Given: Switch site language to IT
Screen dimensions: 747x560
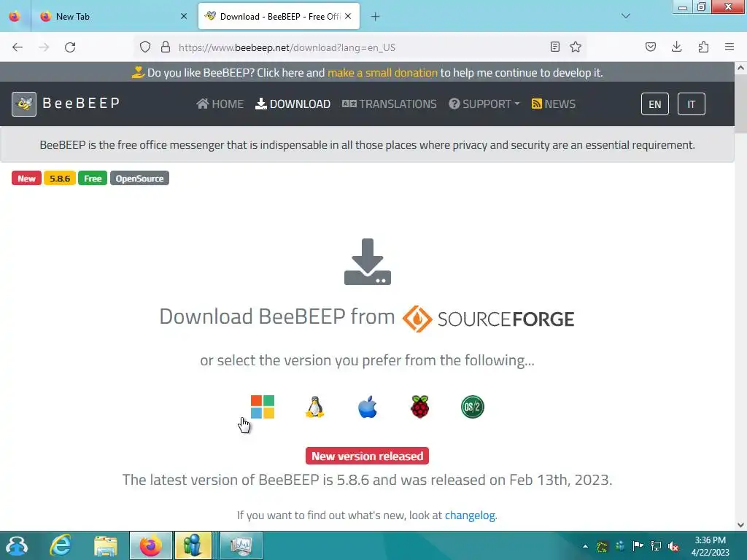Looking at the screenshot, I should tap(691, 104).
